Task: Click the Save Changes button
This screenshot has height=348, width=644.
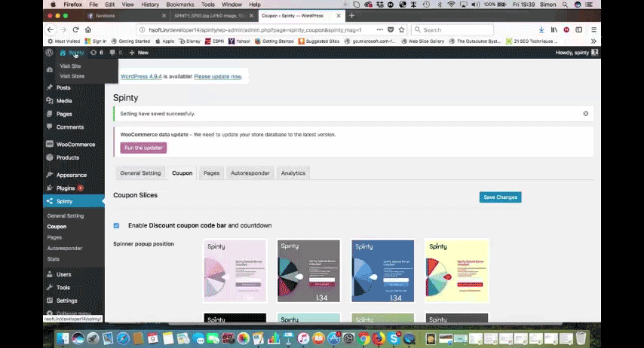Action: 500,197
